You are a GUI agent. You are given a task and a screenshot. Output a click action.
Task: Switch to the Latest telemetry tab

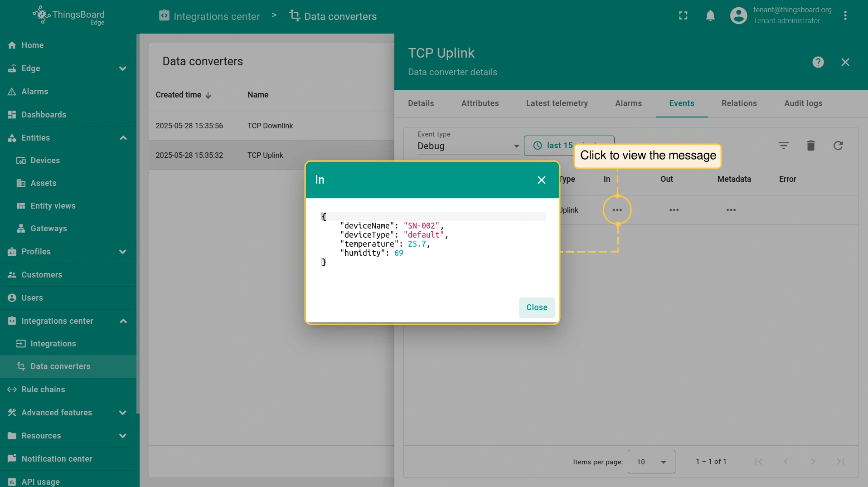(x=557, y=103)
